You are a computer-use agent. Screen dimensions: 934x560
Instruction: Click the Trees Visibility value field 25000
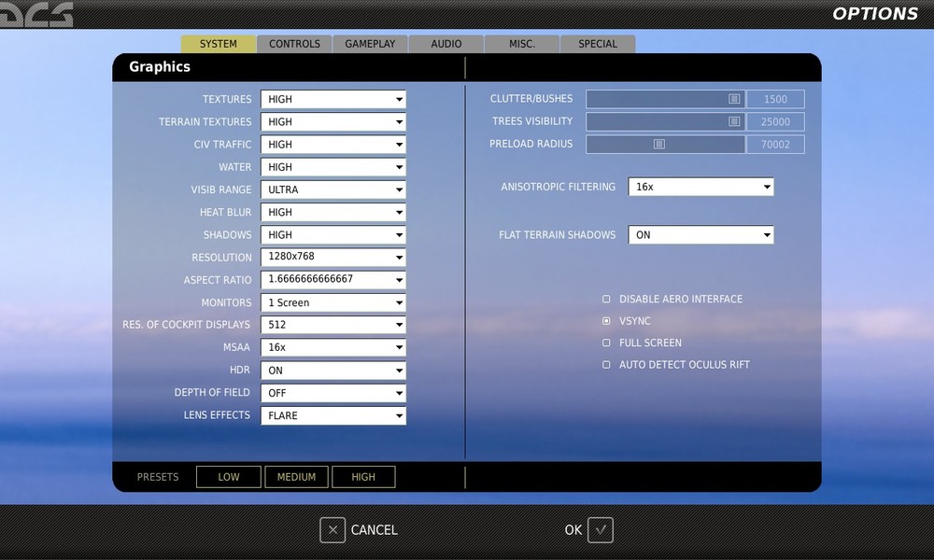coord(775,122)
